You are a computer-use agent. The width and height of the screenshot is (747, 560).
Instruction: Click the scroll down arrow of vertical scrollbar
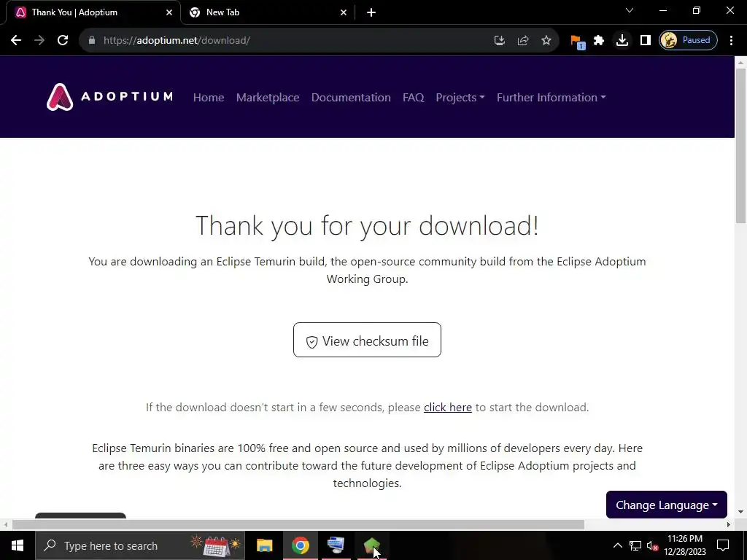pos(740,513)
